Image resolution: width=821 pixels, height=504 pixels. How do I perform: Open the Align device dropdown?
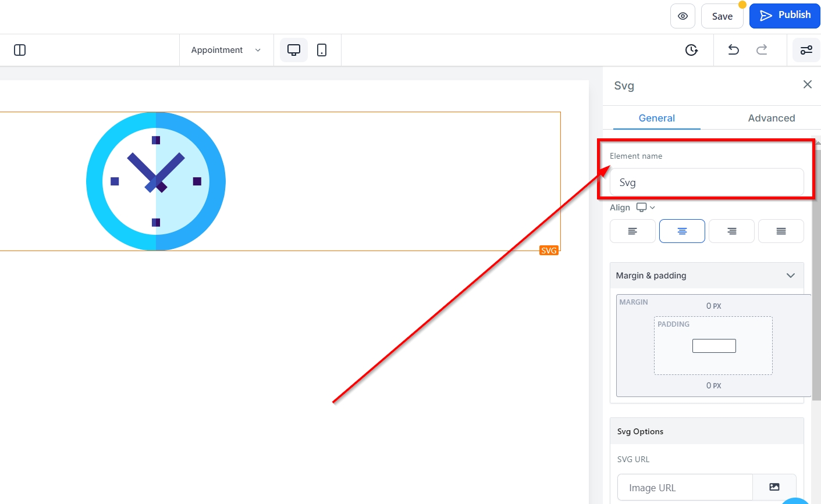pyautogui.click(x=645, y=208)
